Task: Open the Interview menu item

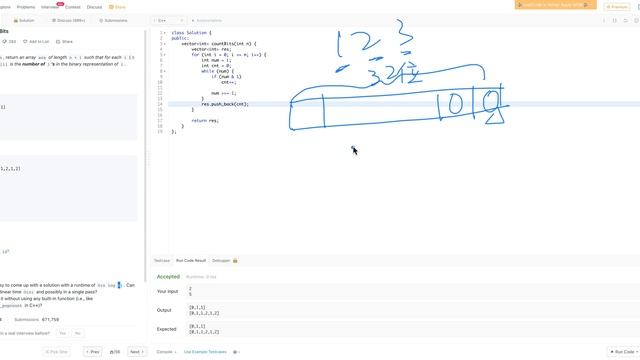Action: (x=50, y=7)
